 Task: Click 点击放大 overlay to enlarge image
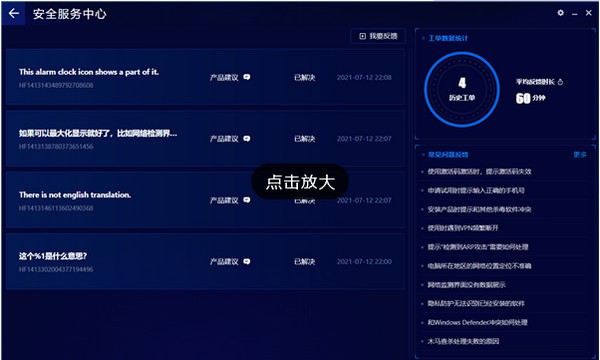point(300,182)
